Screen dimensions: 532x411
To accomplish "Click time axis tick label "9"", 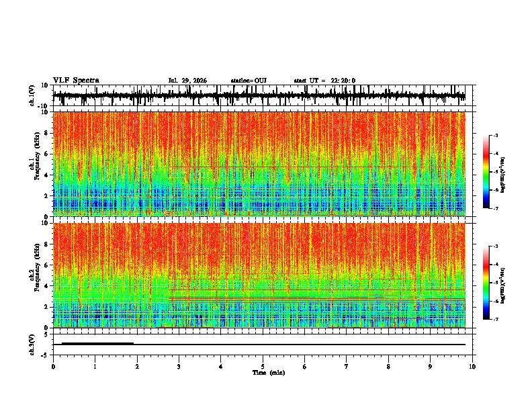I will tap(430, 367).
